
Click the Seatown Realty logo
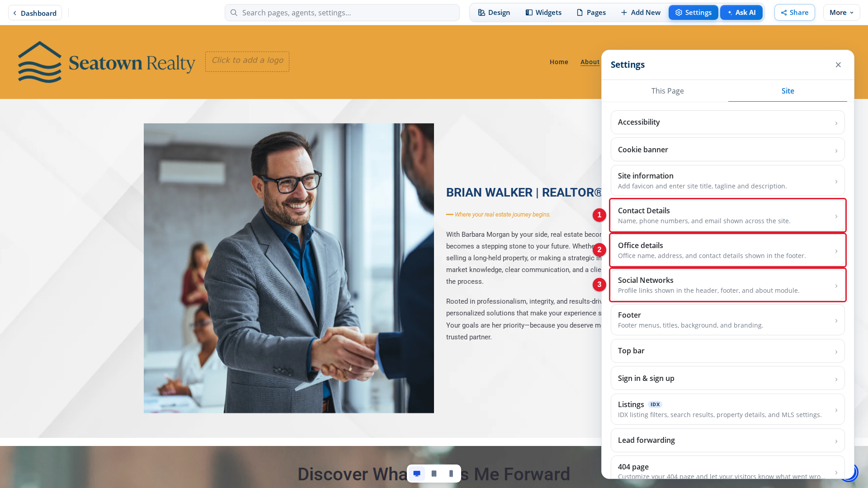(x=107, y=62)
